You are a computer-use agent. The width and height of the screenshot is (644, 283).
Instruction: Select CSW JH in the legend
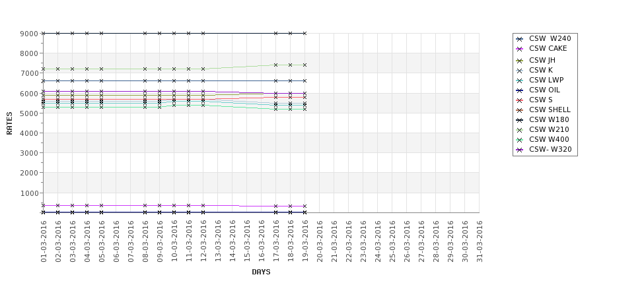pyautogui.click(x=542, y=60)
